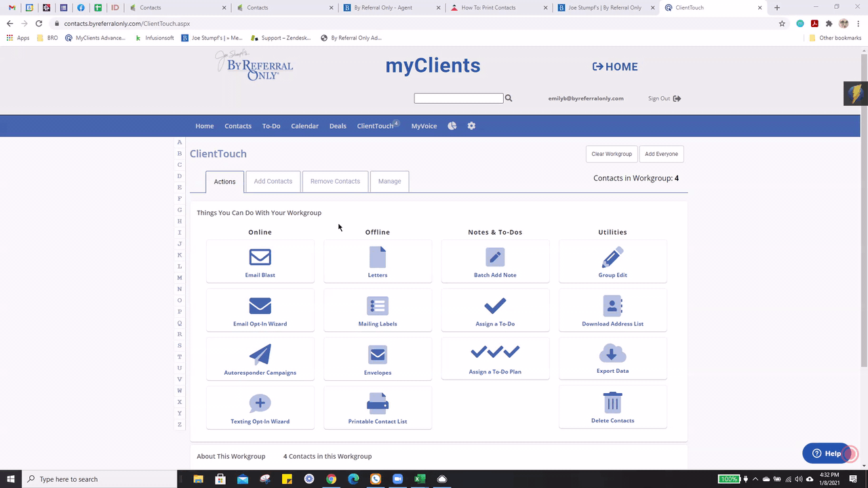Open the Batch Add Note icon
Screen dimensions: 868x488
[495, 258]
